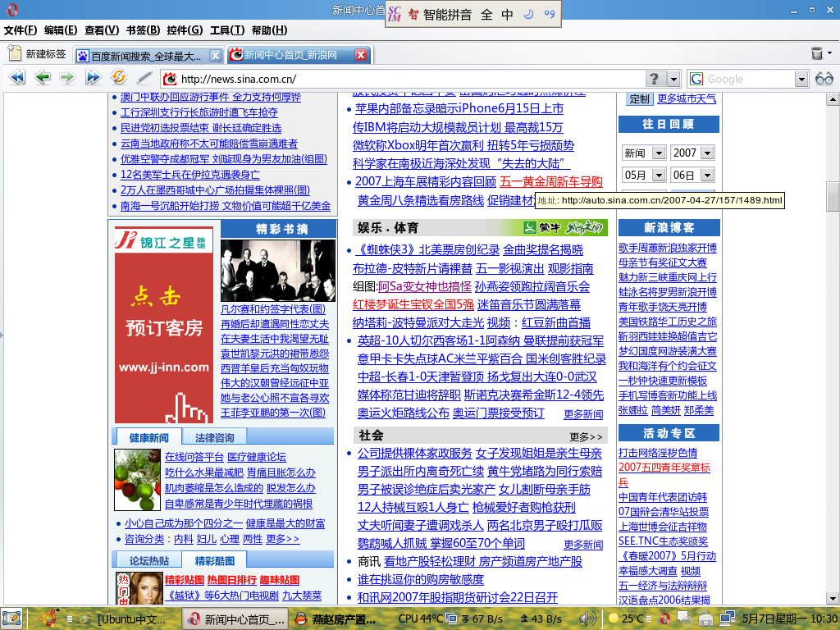840x630 pixels.
Task: Switch to the 法律咨询 tab
Action: coord(214,438)
